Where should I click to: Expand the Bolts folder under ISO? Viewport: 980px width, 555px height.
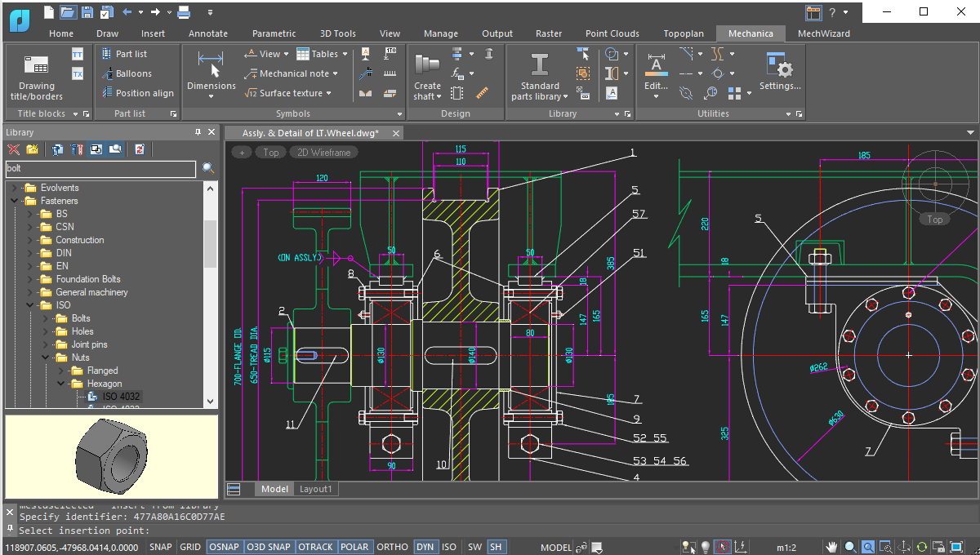(x=47, y=317)
